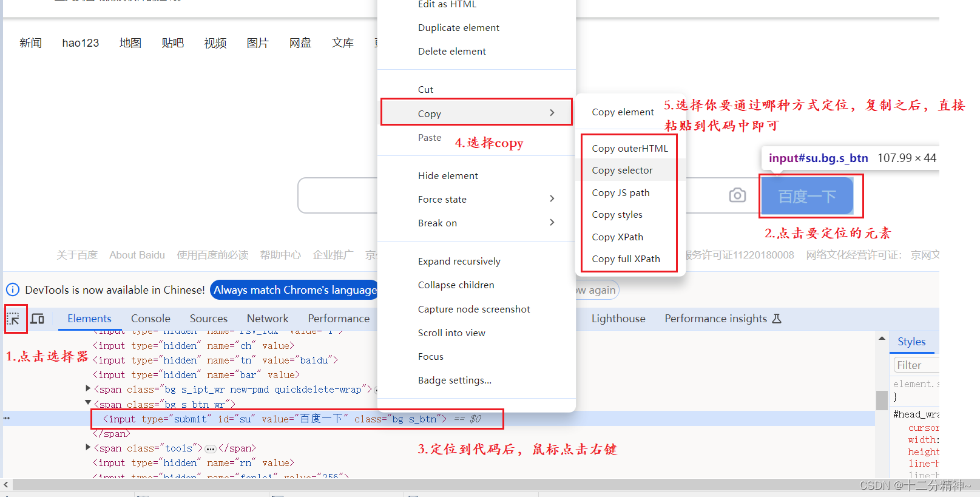This screenshot has width=980, height=497.
Task: Select Copy outerHTML in submenu
Action: click(630, 149)
